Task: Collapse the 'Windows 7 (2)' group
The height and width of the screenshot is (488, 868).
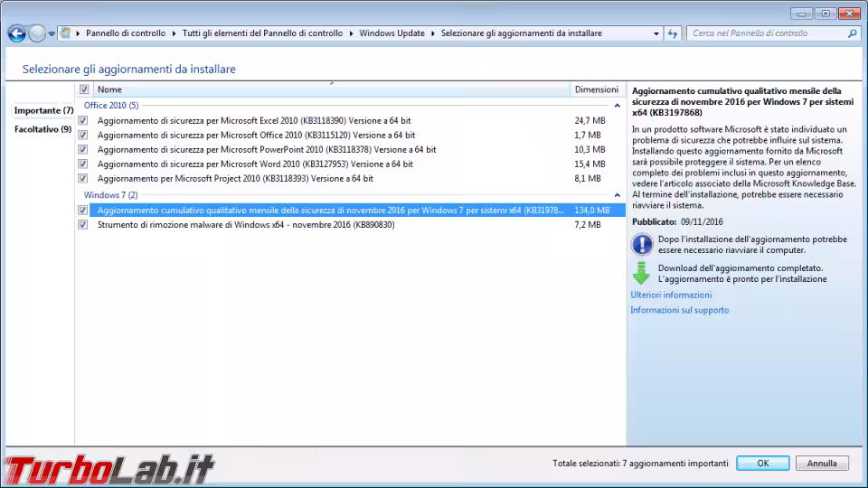Action: (x=618, y=195)
